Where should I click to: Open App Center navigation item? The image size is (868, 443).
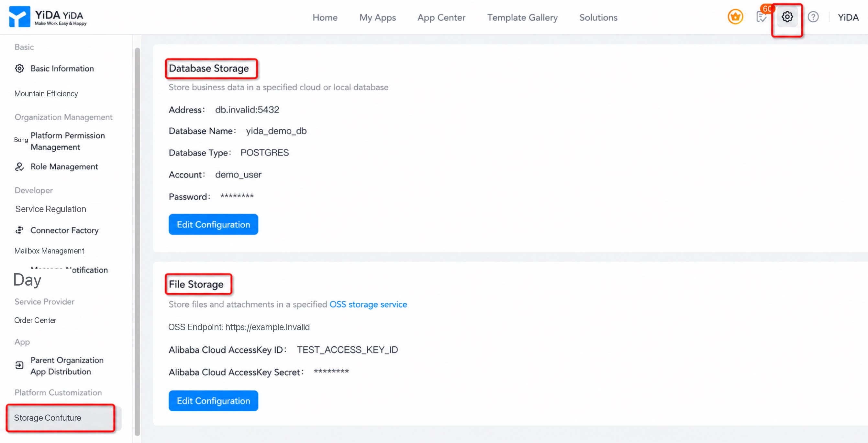point(441,17)
